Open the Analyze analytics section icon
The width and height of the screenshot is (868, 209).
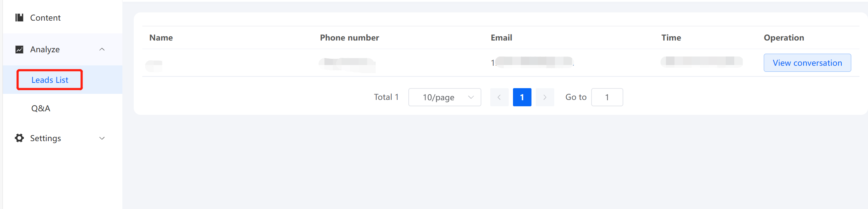(19, 49)
